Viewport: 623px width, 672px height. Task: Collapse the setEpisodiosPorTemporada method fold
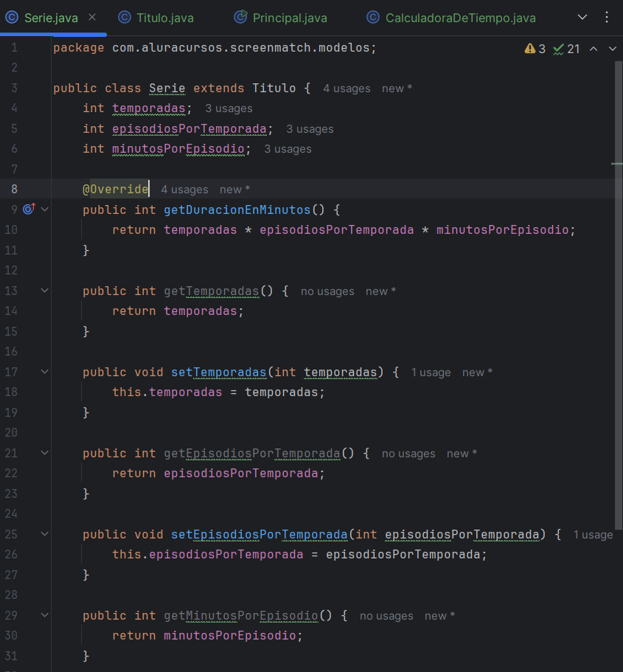click(44, 534)
